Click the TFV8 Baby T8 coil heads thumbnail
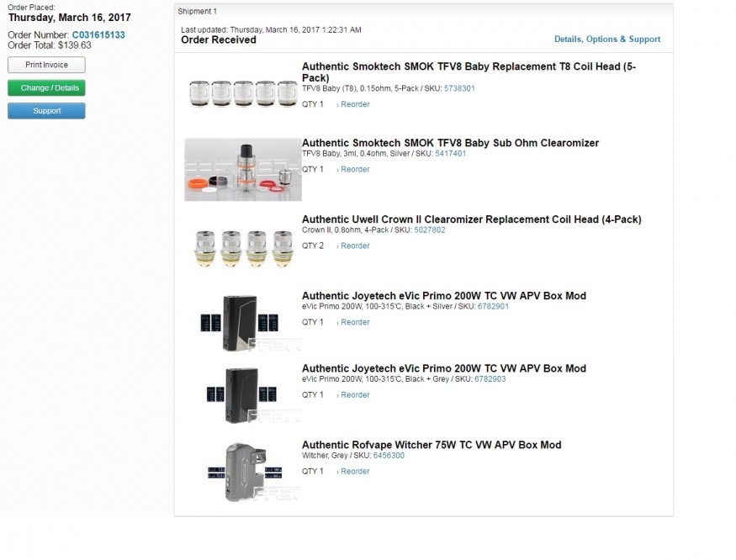Screen dimensions: 736x560 click(x=242, y=92)
